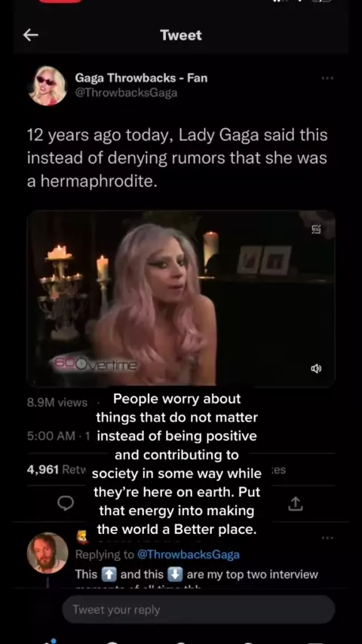This screenshot has width=362, height=644.
Task: Open the replier's profile picture
Action: [x=48, y=553]
